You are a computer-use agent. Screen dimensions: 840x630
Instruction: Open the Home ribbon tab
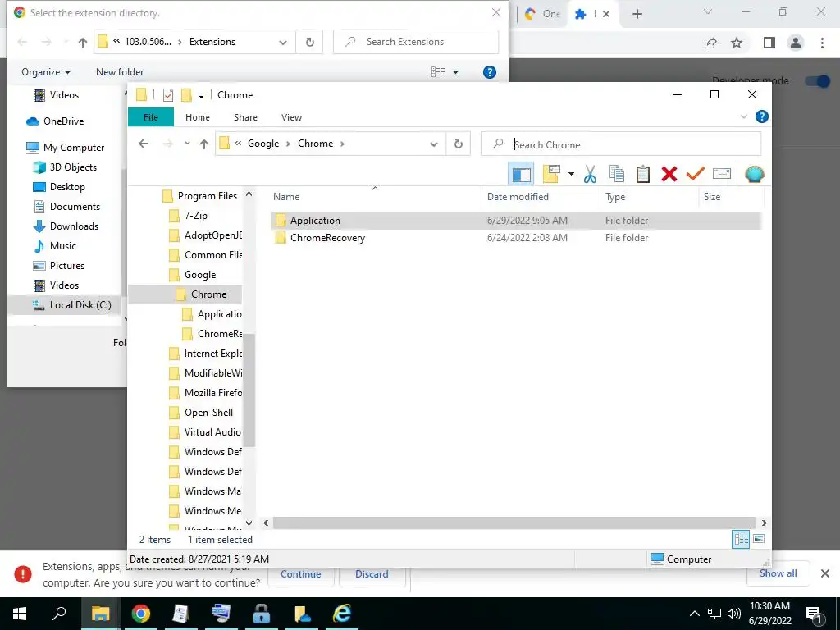pyautogui.click(x=198, y=116)
